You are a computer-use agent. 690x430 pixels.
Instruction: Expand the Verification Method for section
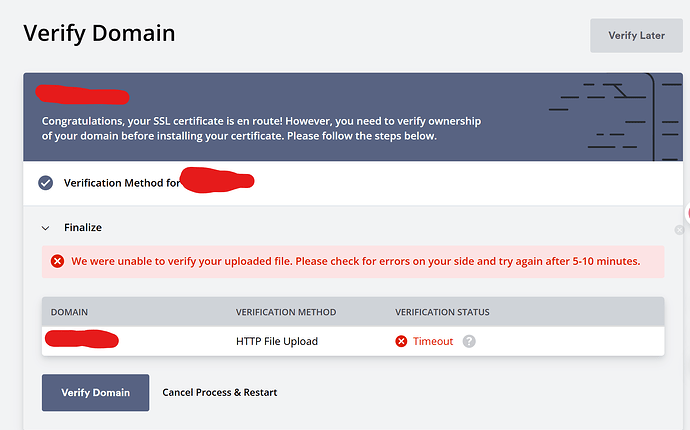[120, 183]
